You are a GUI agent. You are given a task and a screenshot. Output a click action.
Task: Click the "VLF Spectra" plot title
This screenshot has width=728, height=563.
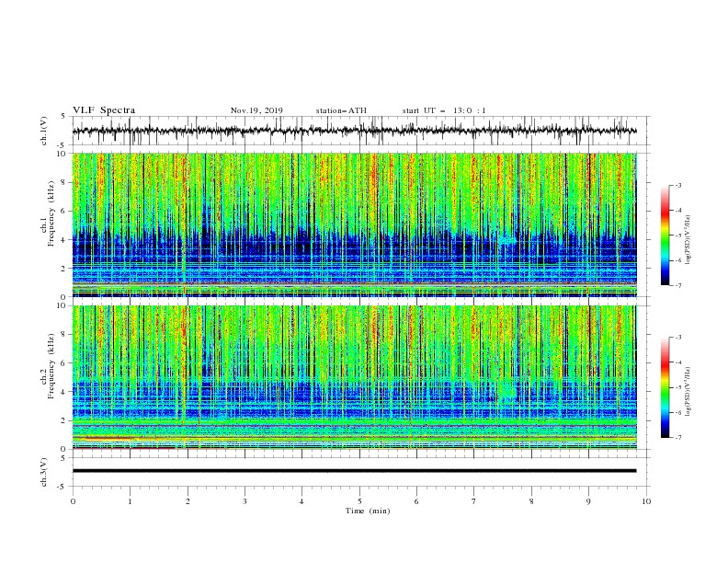[104, 110]
